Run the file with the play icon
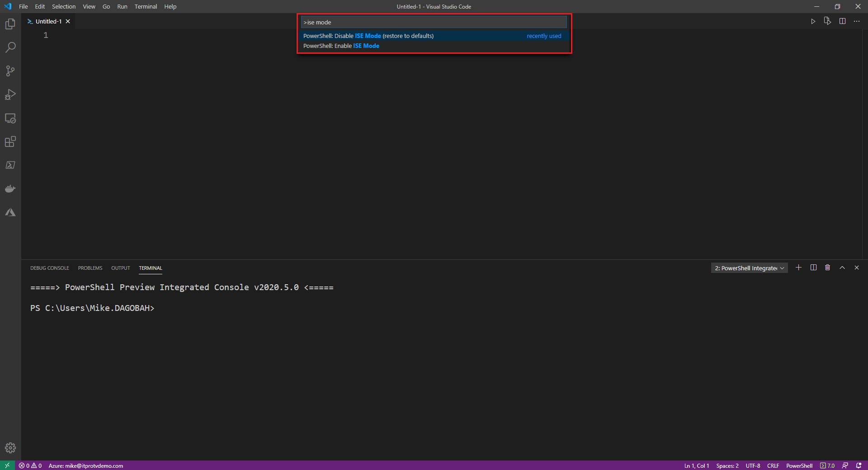Viewport: 868px width, 470px height. point(813,21)
